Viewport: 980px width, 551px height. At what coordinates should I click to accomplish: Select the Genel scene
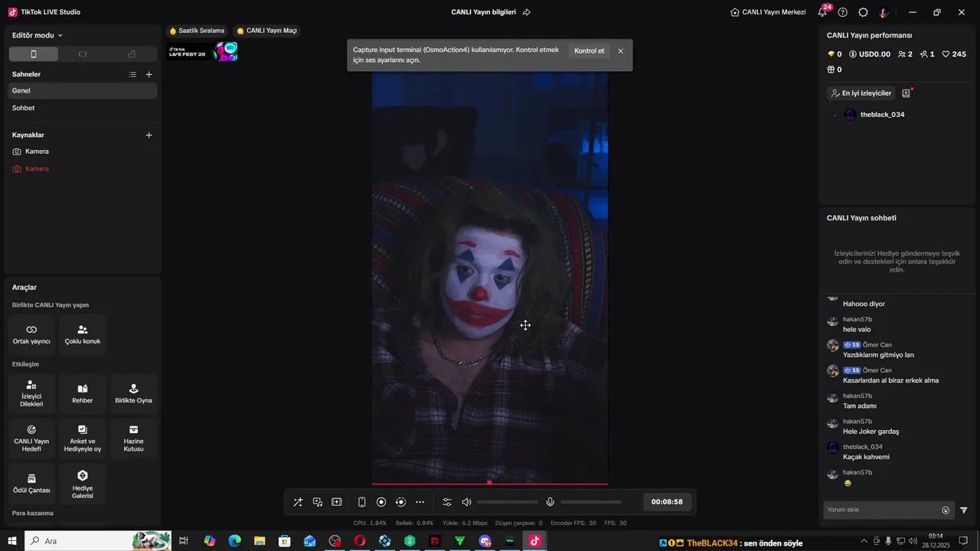point(83,90)
